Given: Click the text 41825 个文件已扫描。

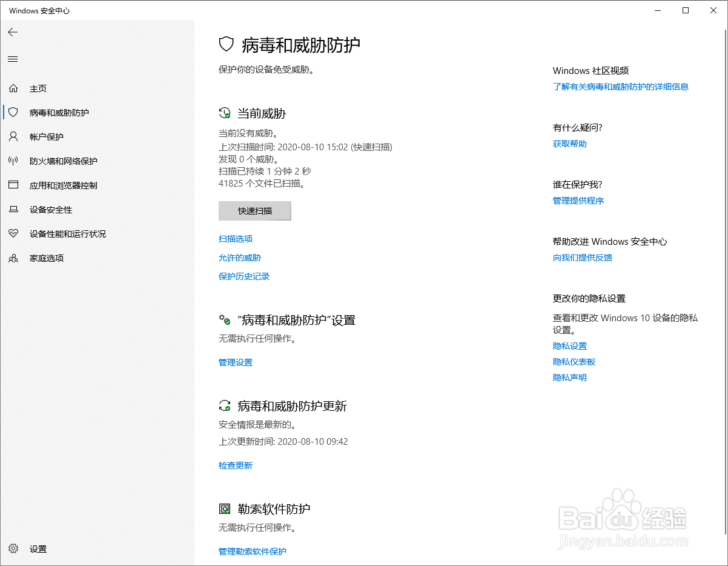Looking at the screenshot, I should [x=263, y=184].
